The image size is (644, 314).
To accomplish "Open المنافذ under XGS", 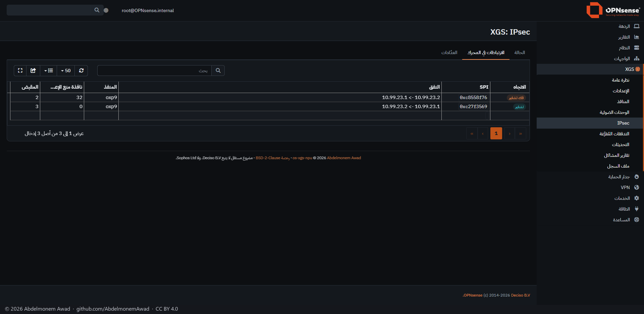I will 590,101.
